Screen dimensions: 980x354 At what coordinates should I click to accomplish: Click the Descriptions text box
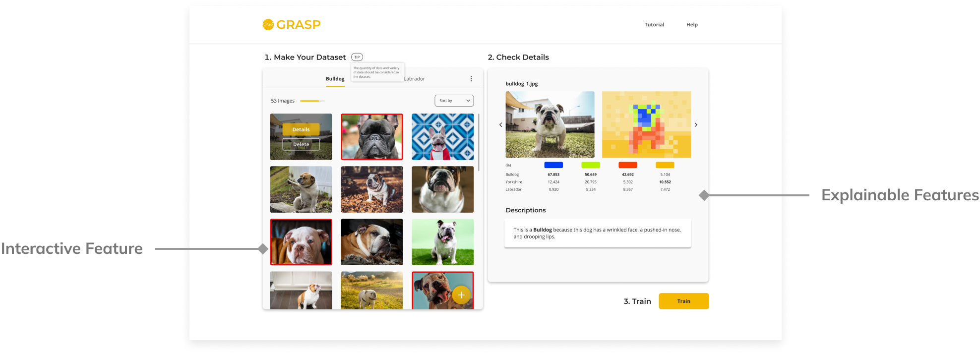pyautogui.click(x=598, y=233)
